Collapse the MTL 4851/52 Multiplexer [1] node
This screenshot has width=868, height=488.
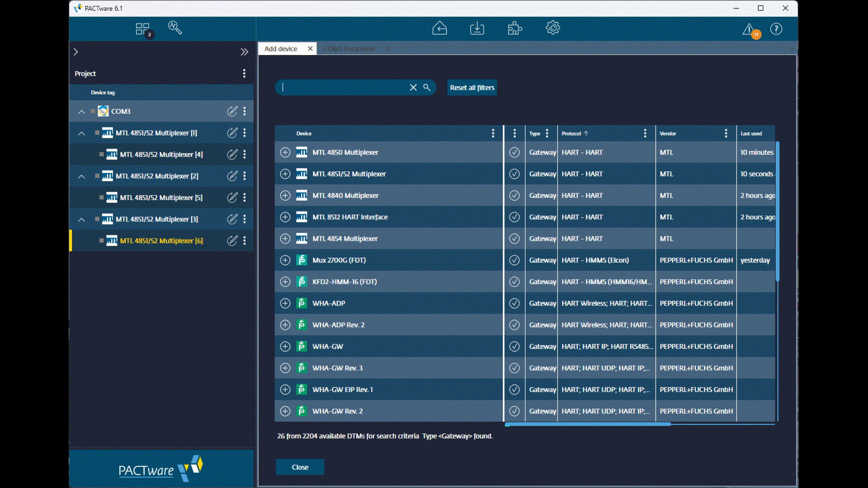(81, 133)
